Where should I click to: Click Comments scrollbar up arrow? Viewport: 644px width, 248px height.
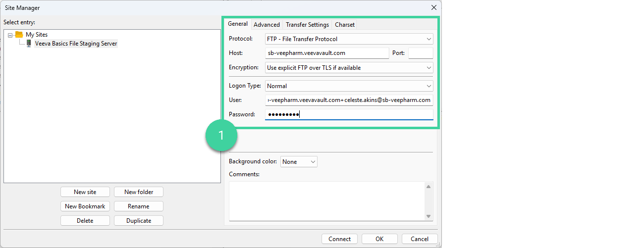coord(429,186)
